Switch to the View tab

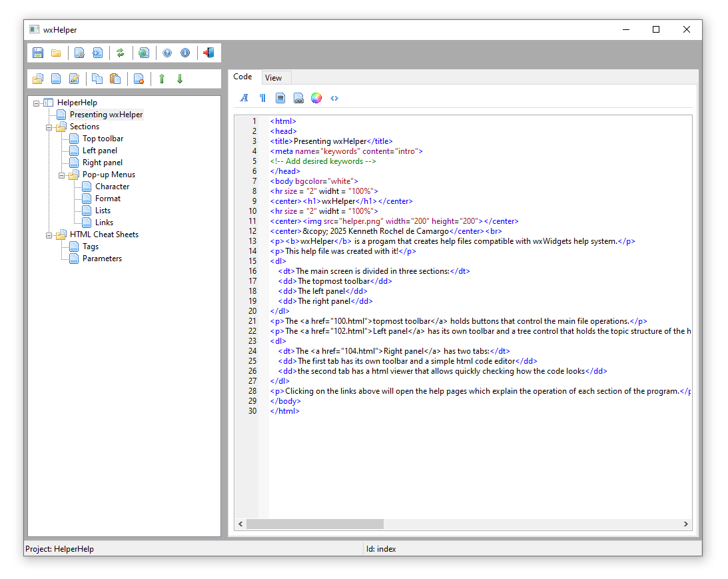(273, 77)
